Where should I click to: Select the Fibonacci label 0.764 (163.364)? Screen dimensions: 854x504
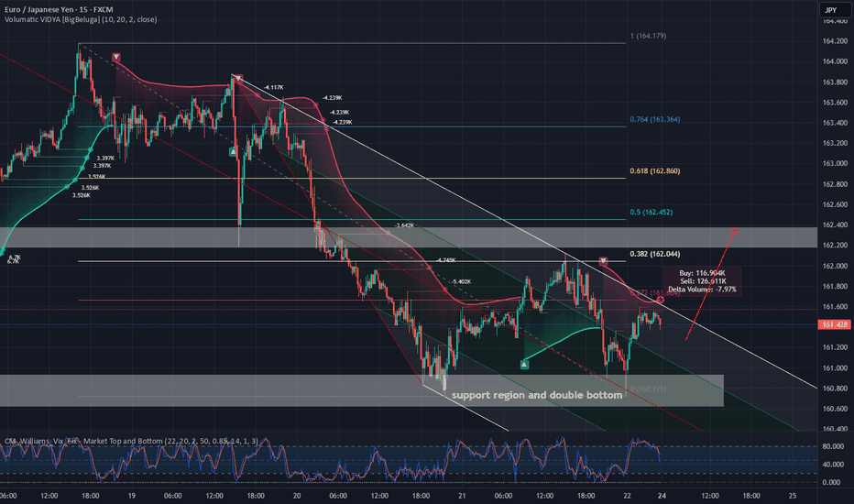pos(654,119)
